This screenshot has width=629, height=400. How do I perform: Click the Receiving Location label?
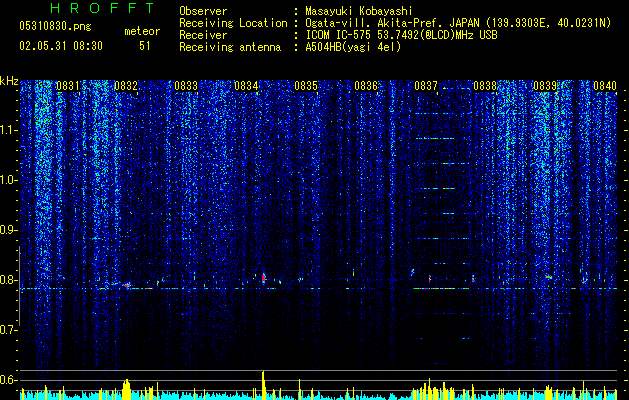[x=233, y=23]
